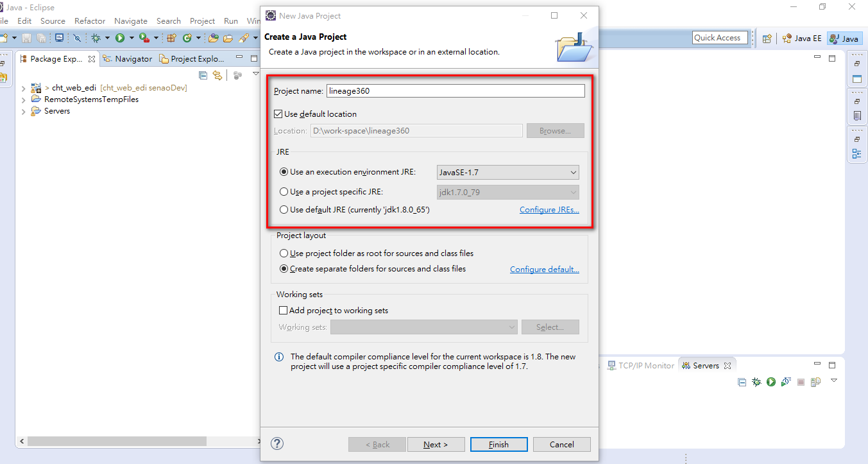Click the New Java Class icon
Viewport: 868px width, 464px height.
(x=187, y=38)
